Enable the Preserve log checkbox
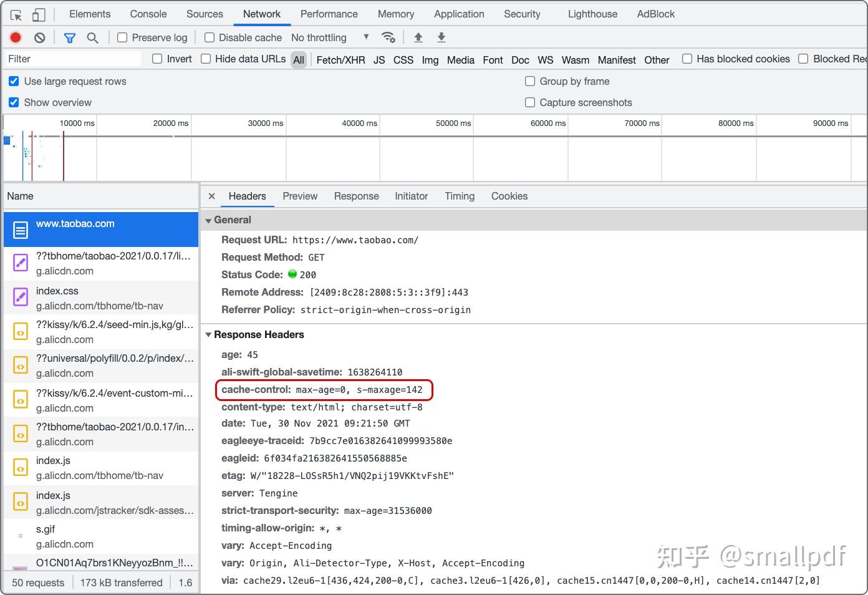868x595 pixels. click(122, 37)
